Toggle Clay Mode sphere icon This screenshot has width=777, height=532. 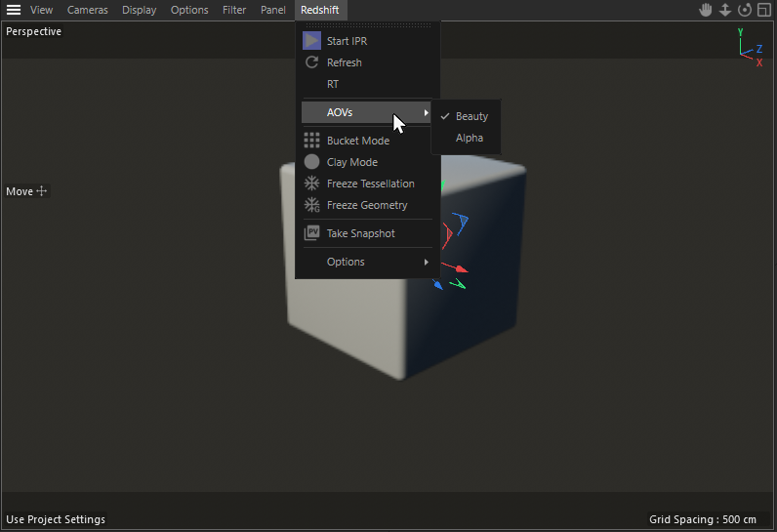point(311,162)
